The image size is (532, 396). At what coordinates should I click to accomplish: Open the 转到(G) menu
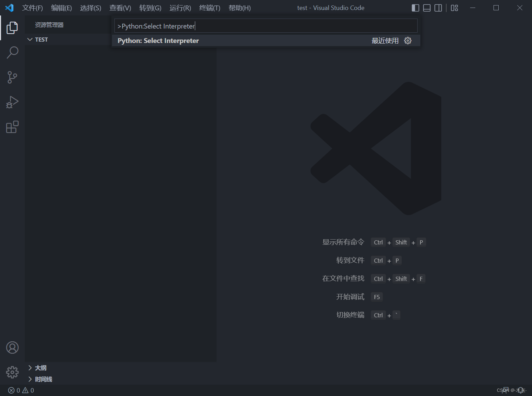tap(150, 8)
